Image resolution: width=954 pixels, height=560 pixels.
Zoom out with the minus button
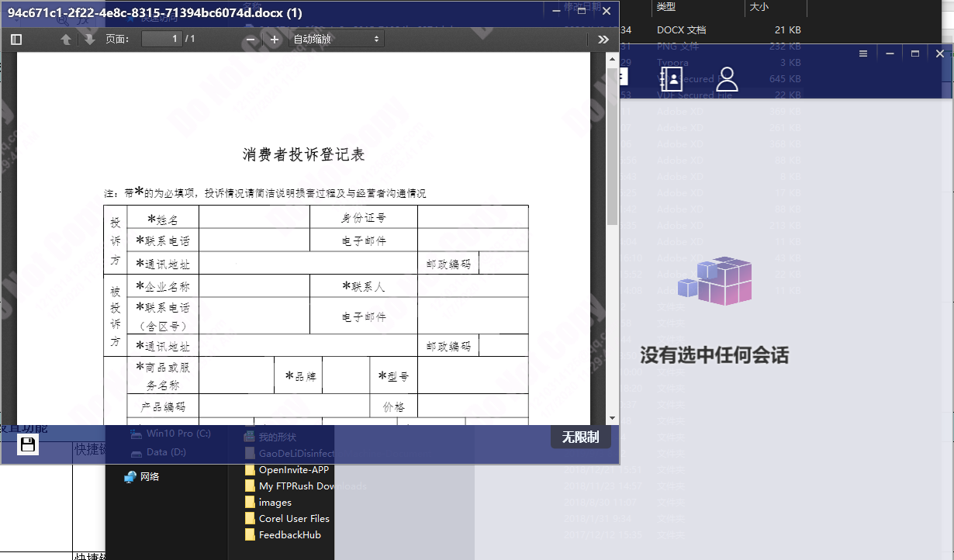pos(250,40)
